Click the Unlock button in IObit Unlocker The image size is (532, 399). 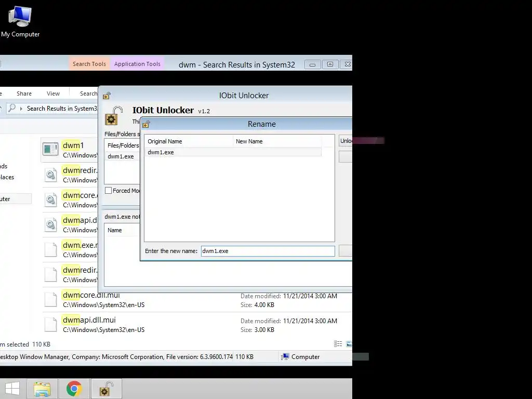tap(345, 141)
